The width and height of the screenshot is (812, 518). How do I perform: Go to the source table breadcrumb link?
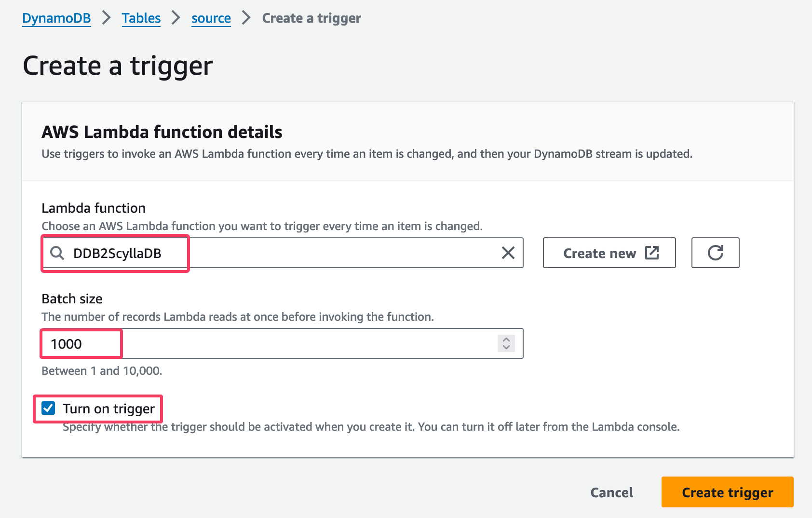211,18
